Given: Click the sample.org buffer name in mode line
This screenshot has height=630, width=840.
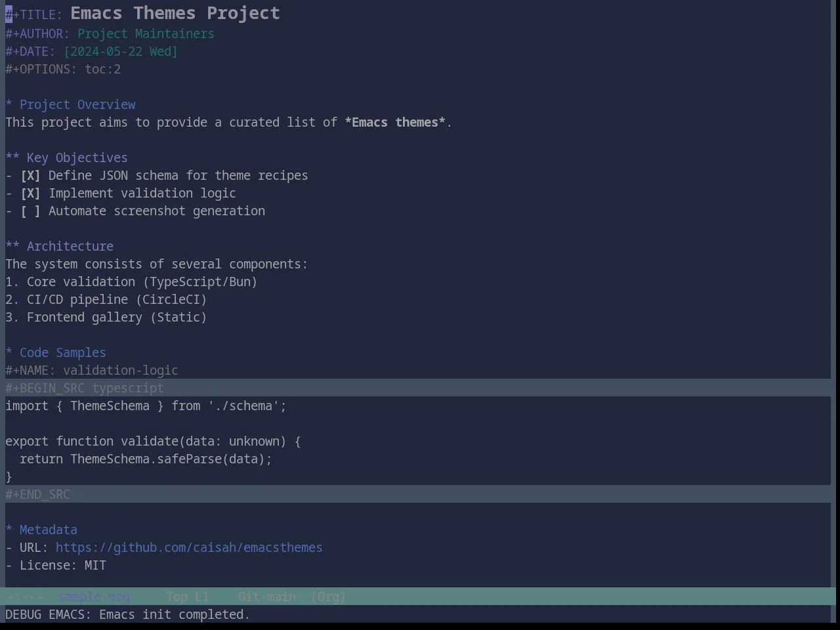Looking at the screenshot, I should (94, 597).
